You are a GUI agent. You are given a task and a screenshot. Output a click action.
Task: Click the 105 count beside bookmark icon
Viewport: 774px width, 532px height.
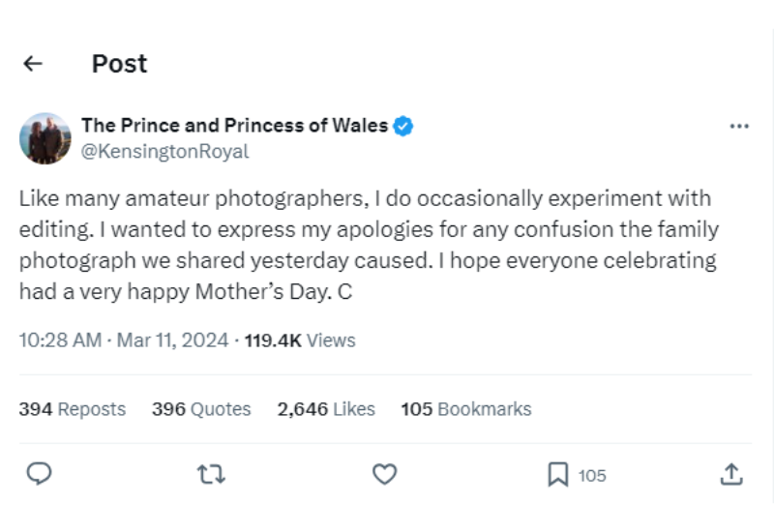(x=592, y=475)
